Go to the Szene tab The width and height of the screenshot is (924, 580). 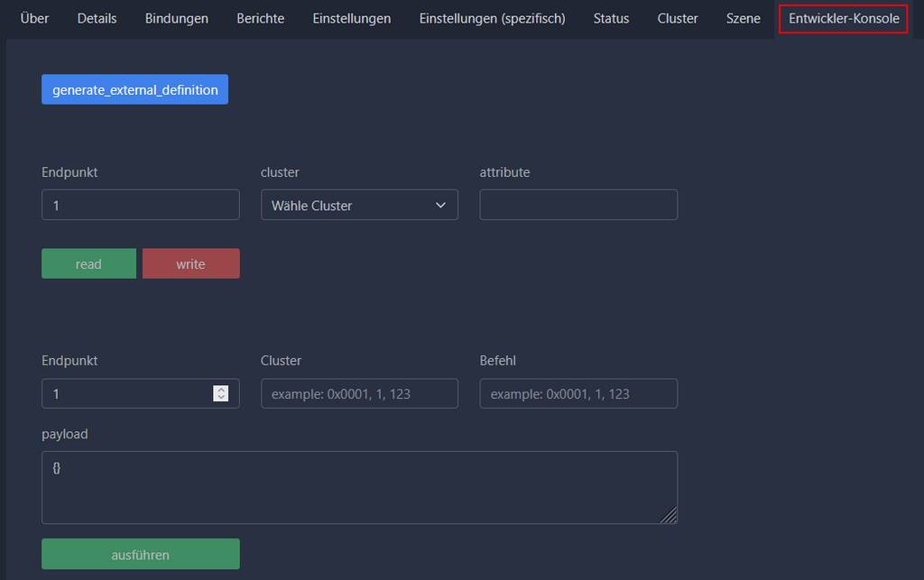(743, 18)
